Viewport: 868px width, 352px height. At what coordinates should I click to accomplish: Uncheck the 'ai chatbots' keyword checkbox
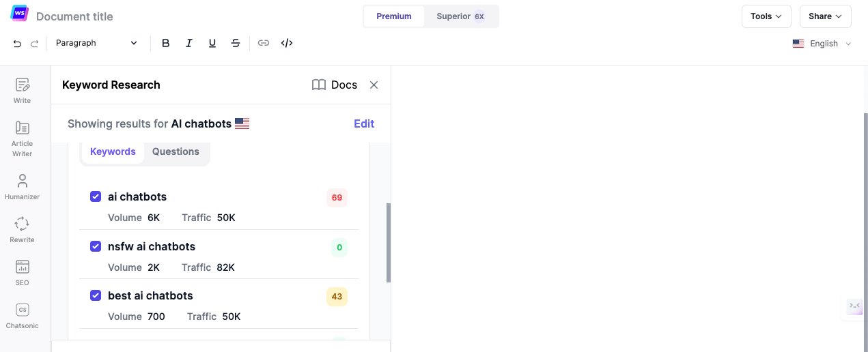tap(96, 196)
